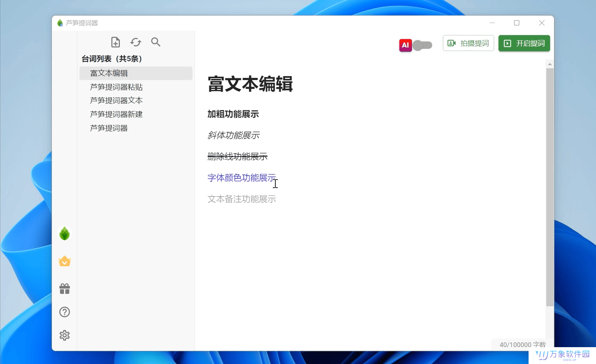
Task: Click the italic line 斜体功能展示
Action: [233, 135]
